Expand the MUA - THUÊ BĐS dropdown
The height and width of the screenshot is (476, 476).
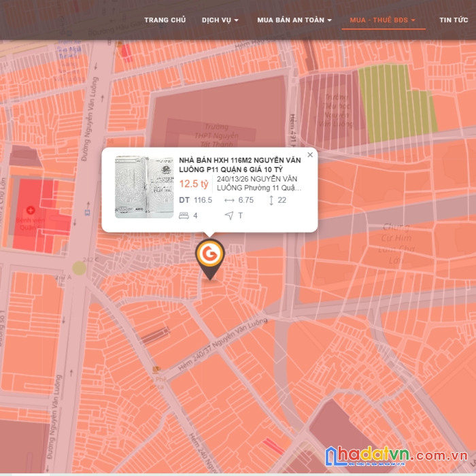[x=382, y=20]
